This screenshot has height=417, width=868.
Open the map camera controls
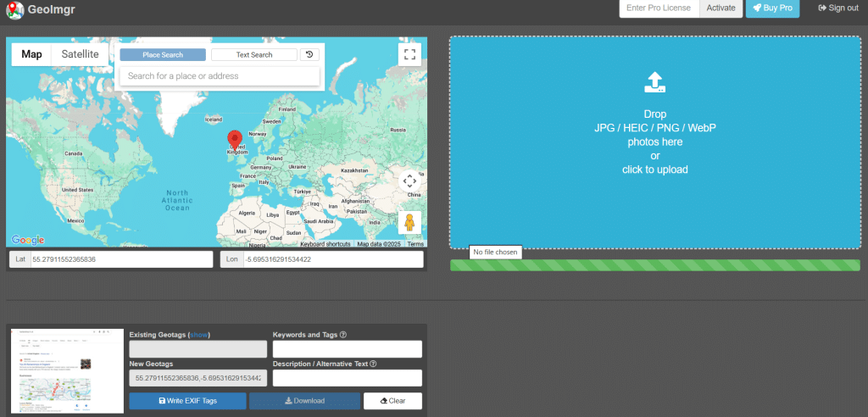point(409,181)
